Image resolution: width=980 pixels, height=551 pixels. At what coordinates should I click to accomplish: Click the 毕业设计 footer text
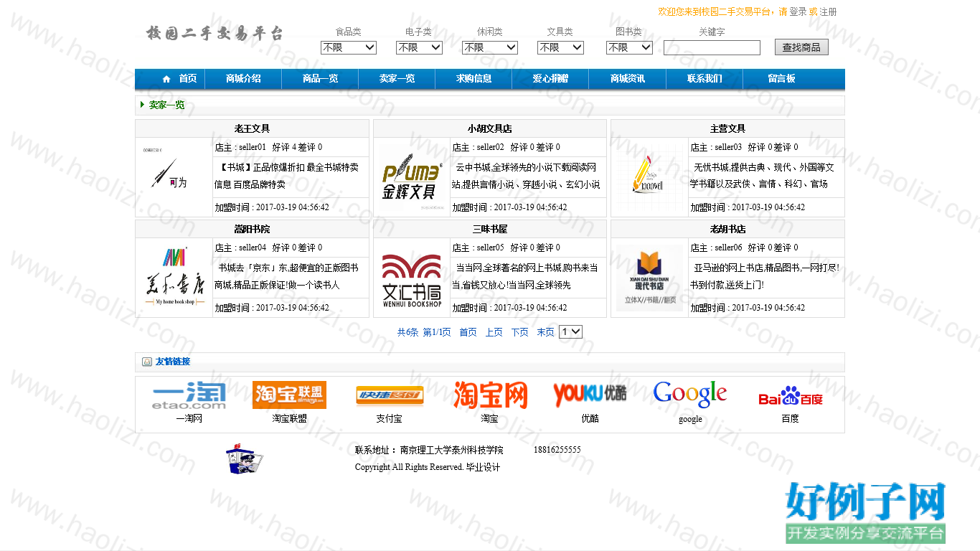click(x=483, y=467)
